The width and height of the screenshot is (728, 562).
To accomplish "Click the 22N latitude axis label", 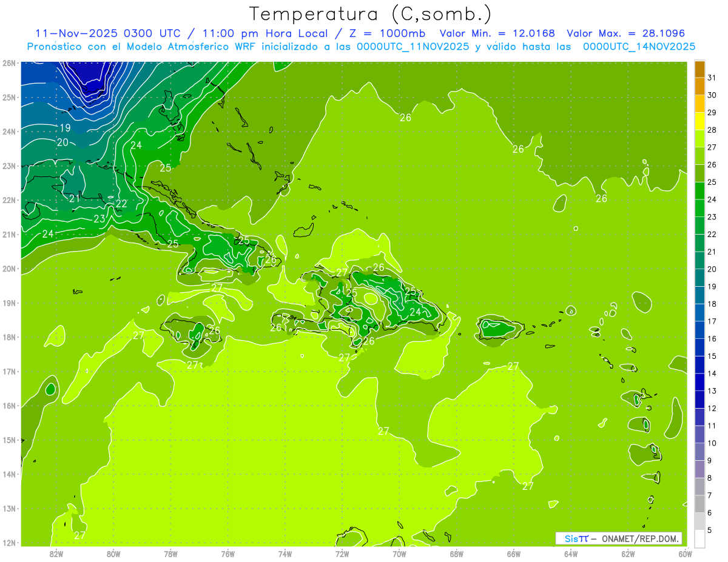I will coord(8,200).
